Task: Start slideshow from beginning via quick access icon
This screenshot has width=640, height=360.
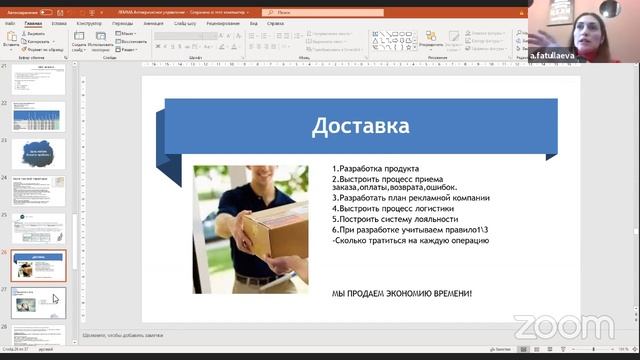Action: tap(92, 13)
